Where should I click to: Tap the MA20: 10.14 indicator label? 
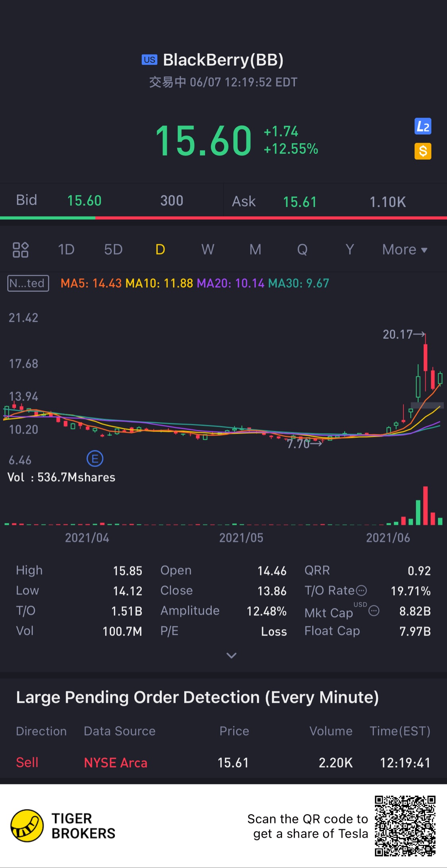pyautogui.click(x=230, y=283)
